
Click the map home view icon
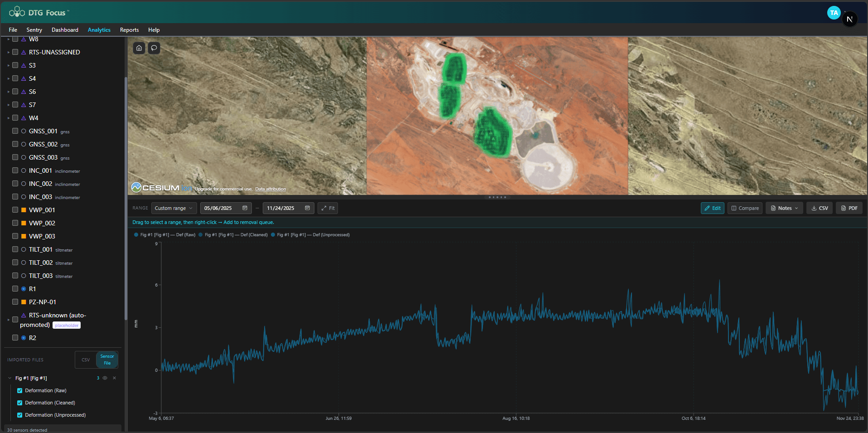pyautogui.click(x=139, y=48)
